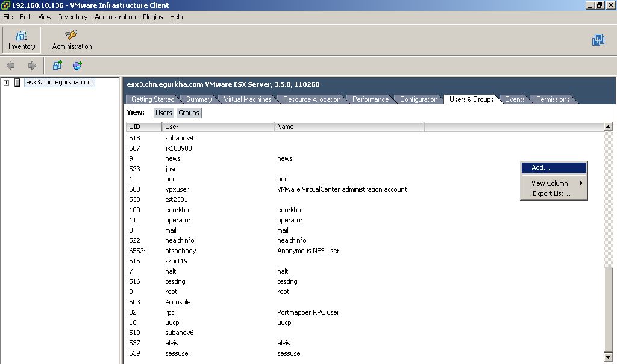Click the application icon in title bar

click(5, 5)
